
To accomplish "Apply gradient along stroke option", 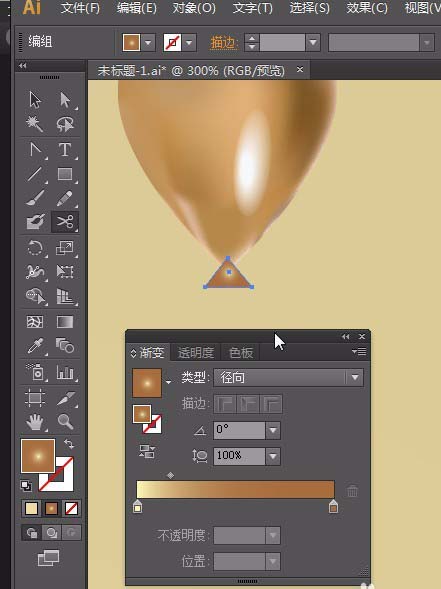I will pos(248,404).
